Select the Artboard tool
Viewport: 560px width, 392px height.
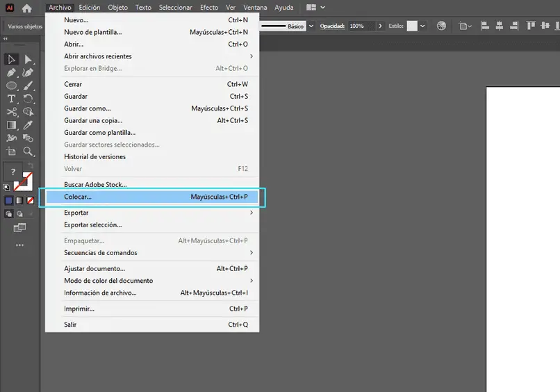click(11, 151)
